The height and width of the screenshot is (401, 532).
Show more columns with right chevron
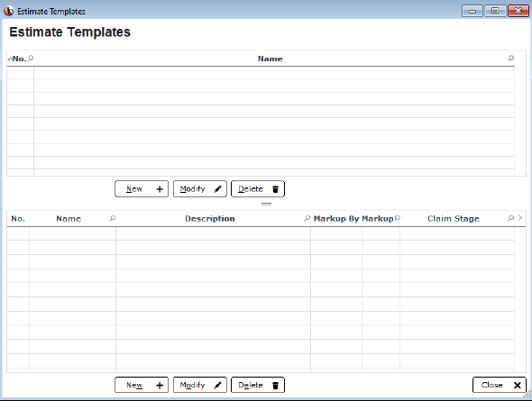520,218
